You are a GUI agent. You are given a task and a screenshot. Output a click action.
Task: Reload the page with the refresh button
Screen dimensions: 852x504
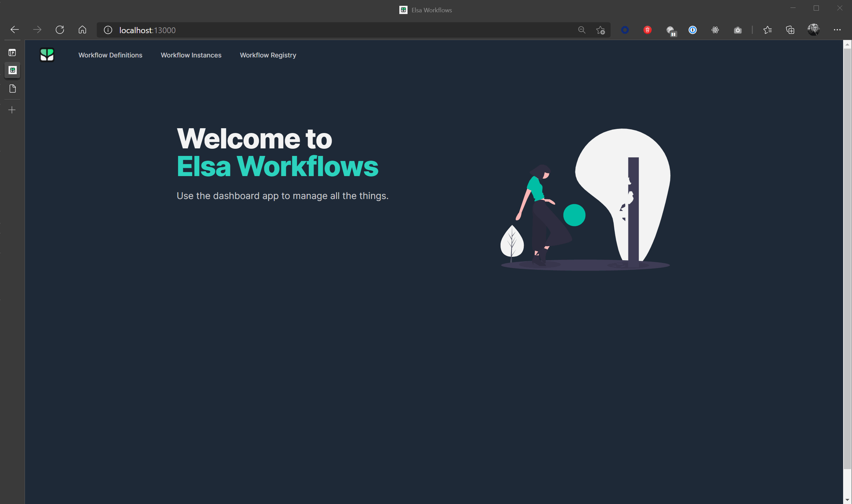click(x=60, y=30)
